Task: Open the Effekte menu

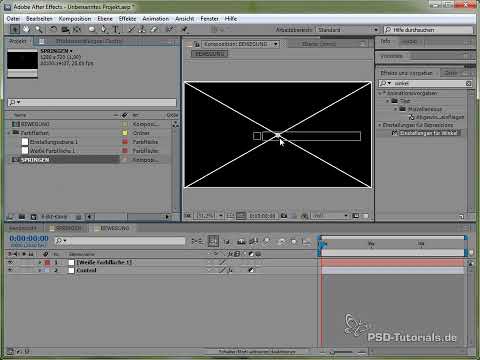Action: (x=127, y=19)
